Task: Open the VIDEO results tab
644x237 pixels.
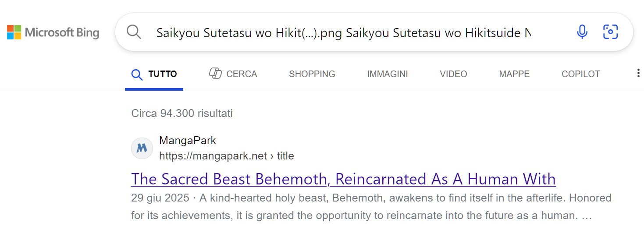Action: pos(453,74)
